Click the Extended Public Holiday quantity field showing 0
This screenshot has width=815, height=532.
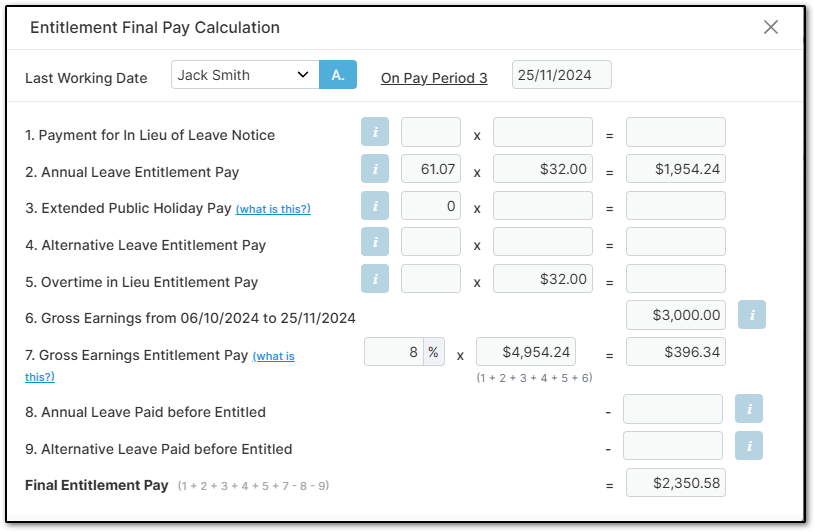pyautogui.click(x=431, y=206)
